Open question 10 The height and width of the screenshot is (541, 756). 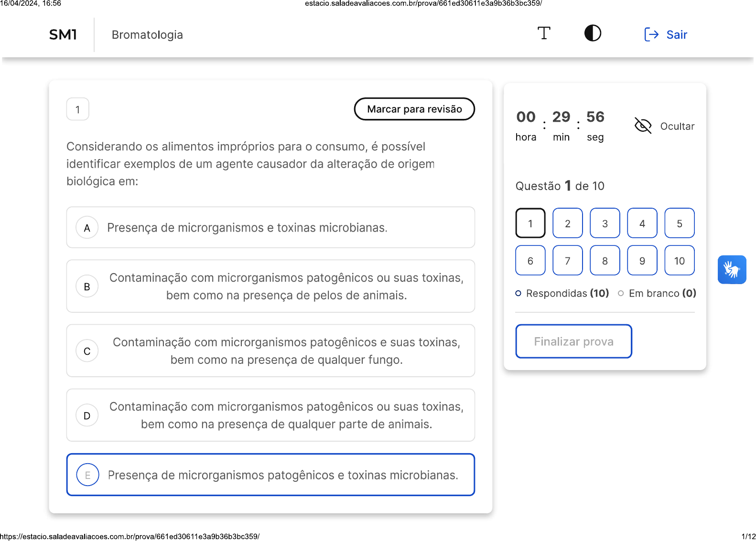click(679, 261)
